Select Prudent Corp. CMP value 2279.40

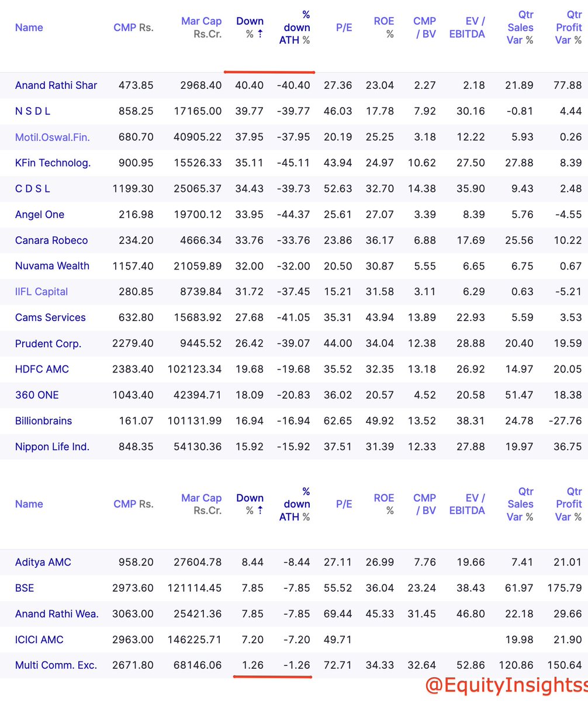coord(133,344)
